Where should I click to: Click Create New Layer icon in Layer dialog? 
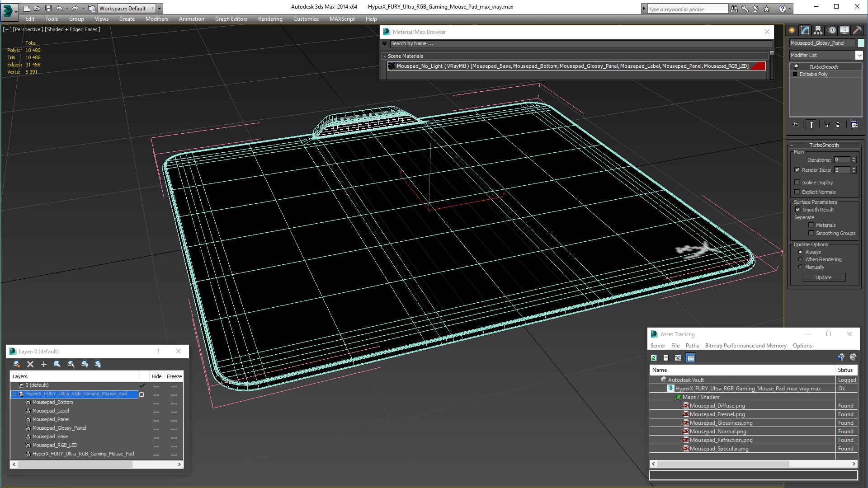tap(17, 364)
